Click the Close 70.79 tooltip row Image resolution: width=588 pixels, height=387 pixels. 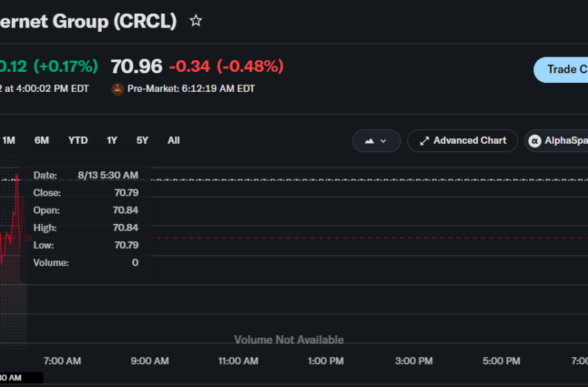click(86, 193)
